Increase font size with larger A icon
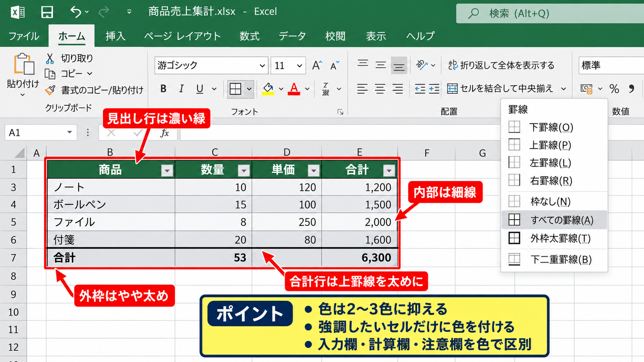Image resolution: width=644 pixels, height=362 pixels. coord(317,65)
